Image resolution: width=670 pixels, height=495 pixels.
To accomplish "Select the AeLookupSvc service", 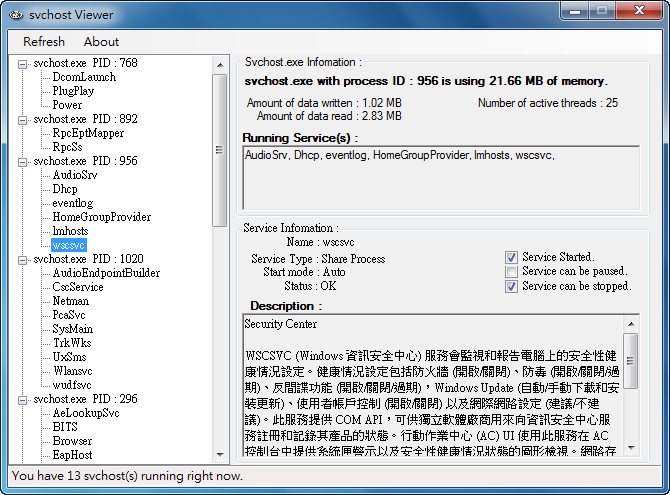I will [86, 413].
